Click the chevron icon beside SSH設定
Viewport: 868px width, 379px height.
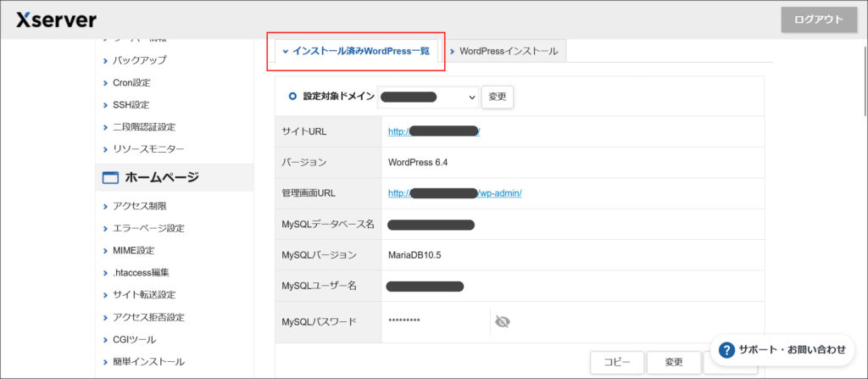(x=105, y=105)
